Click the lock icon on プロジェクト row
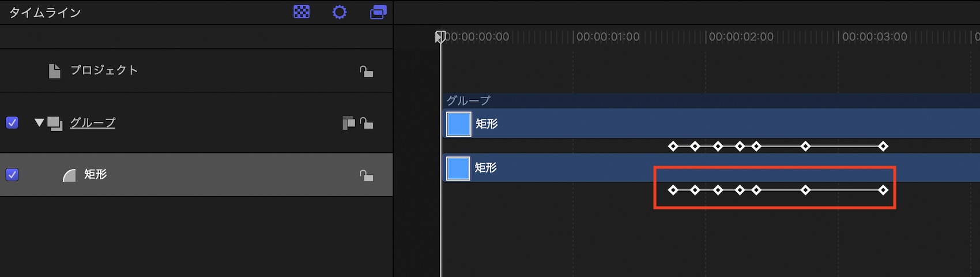The height and width of the screenshot is (277, 980). tap(366, 71)
